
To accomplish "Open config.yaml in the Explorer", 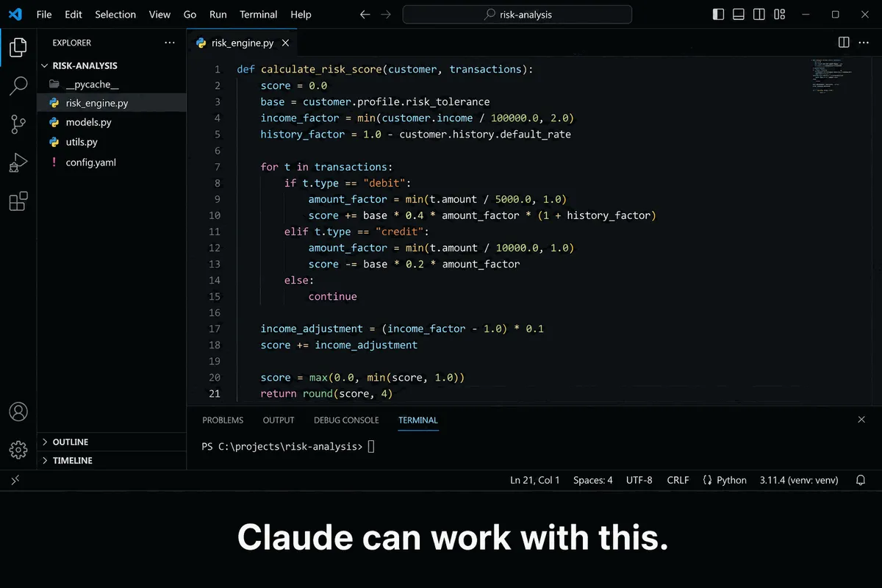I will [112, 162].
